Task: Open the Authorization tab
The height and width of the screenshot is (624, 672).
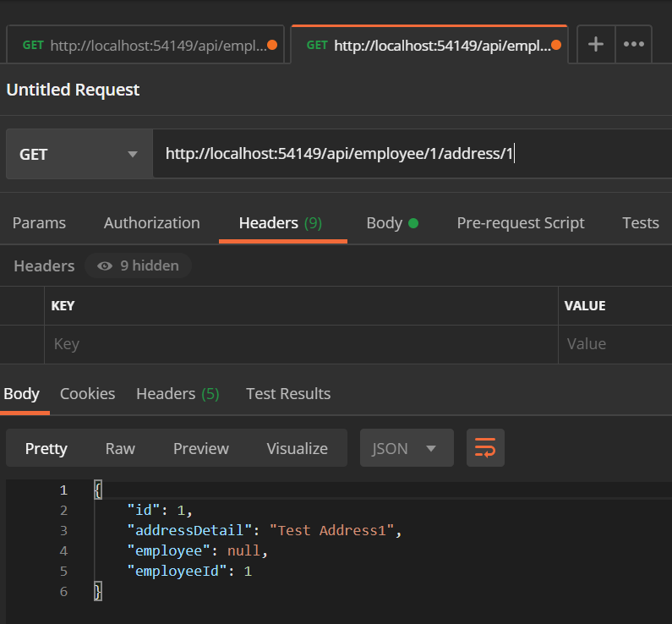Action: click(151, 223)
